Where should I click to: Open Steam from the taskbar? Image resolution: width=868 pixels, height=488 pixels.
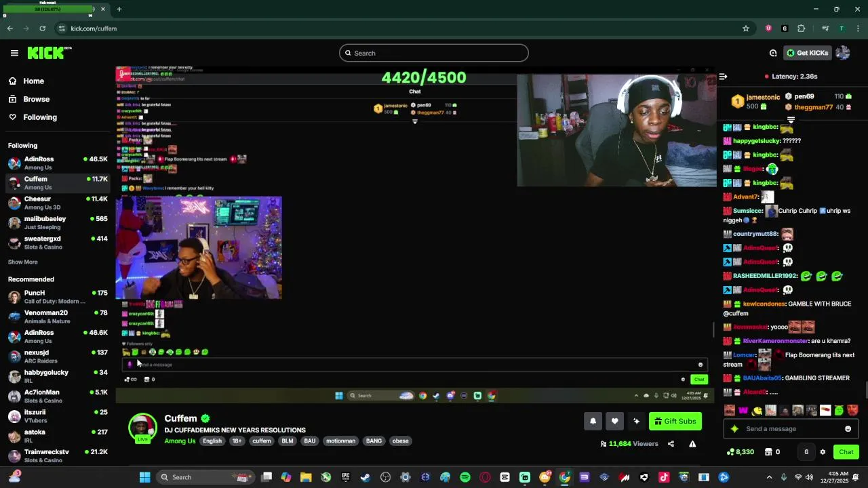(x=366, y=477)
